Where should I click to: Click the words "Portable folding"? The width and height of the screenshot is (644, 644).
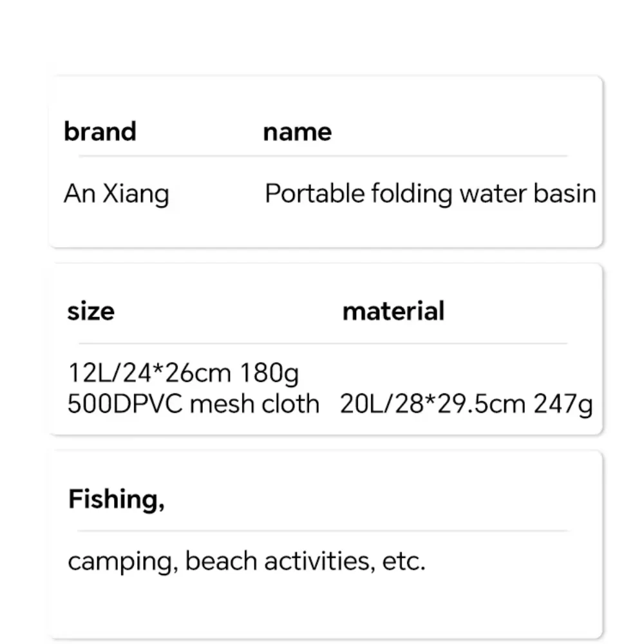(x=347, y=194)
